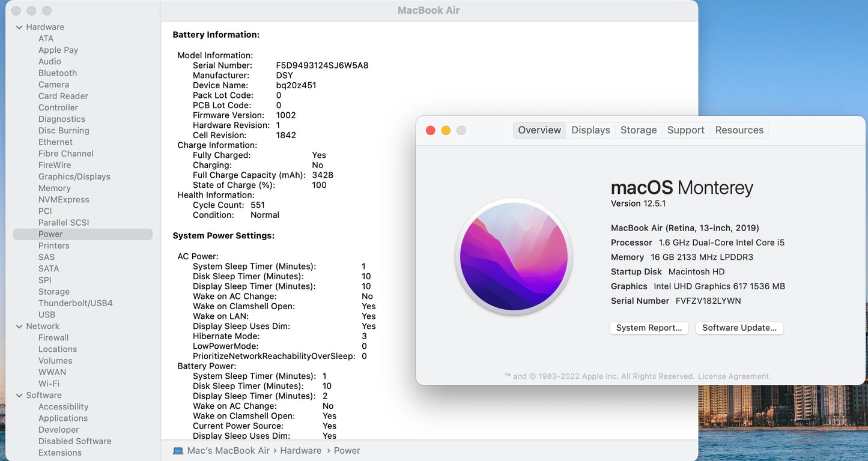Collapse the Network section disclosure arrow

(19, 327)
